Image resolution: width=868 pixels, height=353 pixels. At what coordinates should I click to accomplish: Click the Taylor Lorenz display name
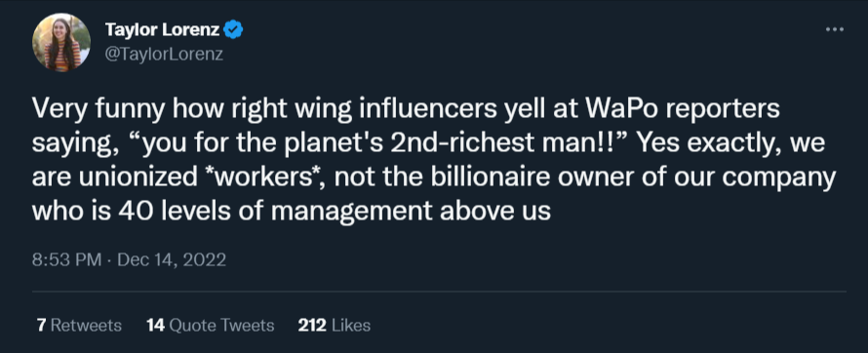(x=162, y=29)
